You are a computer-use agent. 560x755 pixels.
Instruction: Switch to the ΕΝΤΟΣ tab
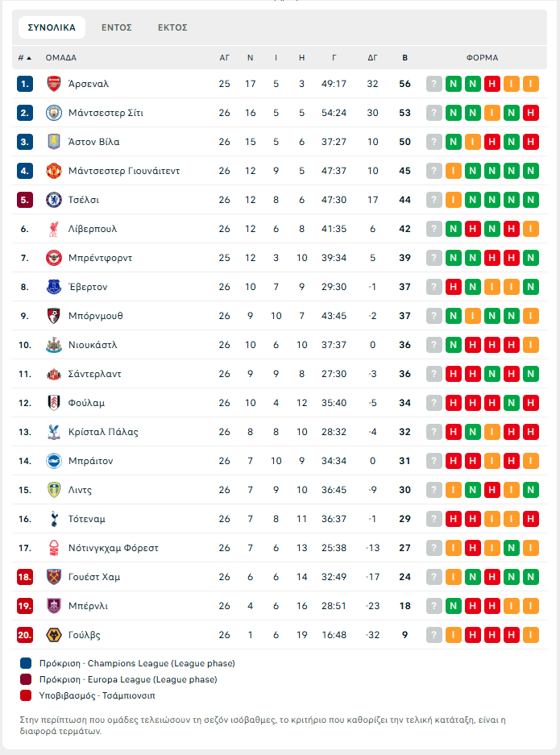coord(117,27)
